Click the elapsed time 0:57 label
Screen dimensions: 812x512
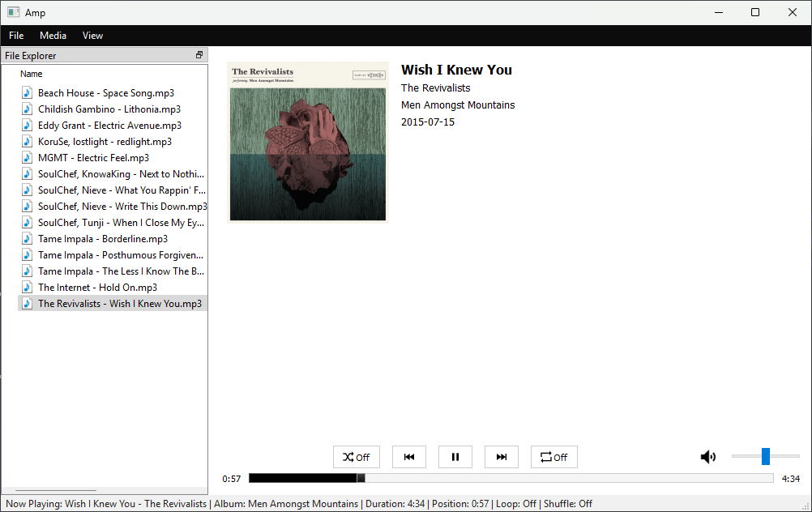point(232,479)
